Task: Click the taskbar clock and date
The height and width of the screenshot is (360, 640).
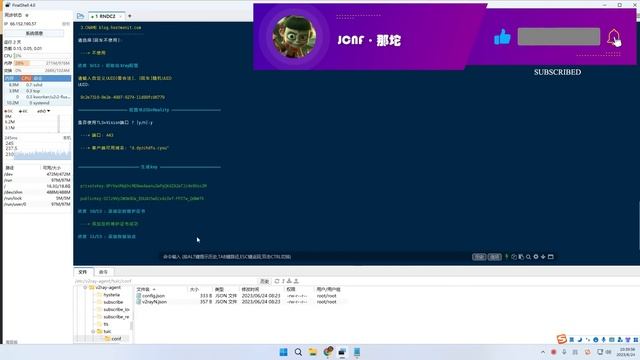Action: pyautogui.click(x=627, y=352)
